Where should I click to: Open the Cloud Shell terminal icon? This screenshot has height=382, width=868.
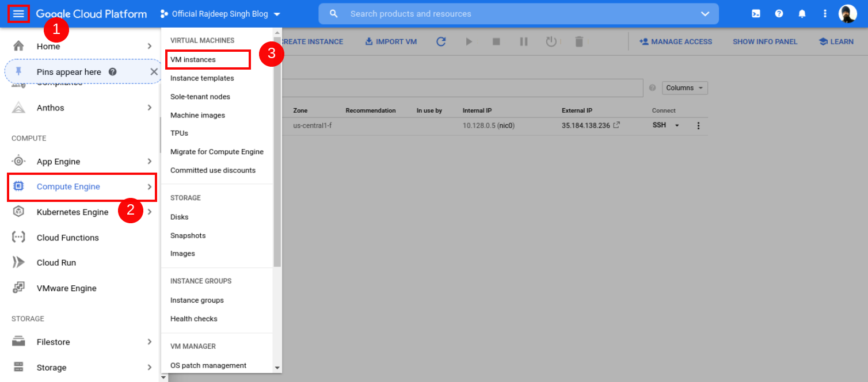pos(756,13)
